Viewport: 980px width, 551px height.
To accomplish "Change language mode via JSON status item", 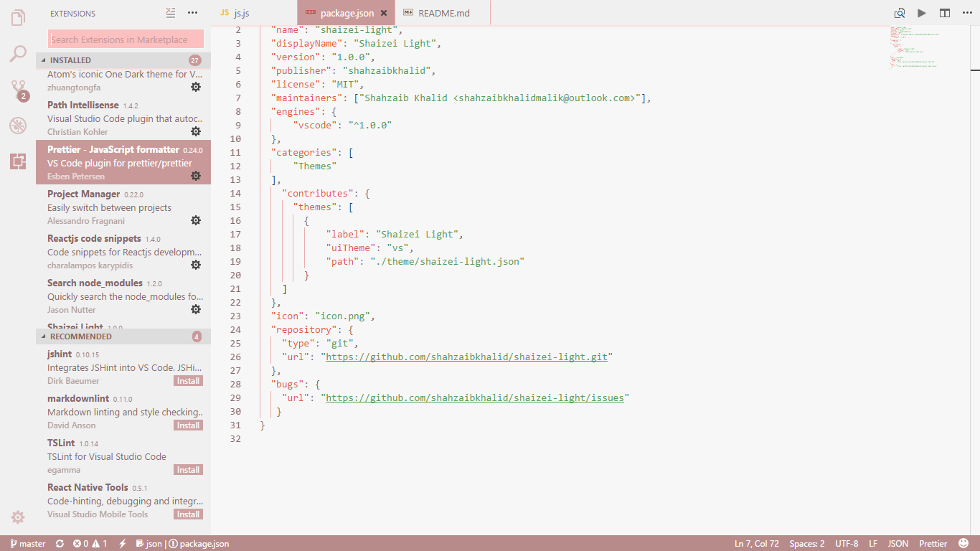I will click(898, 544).
